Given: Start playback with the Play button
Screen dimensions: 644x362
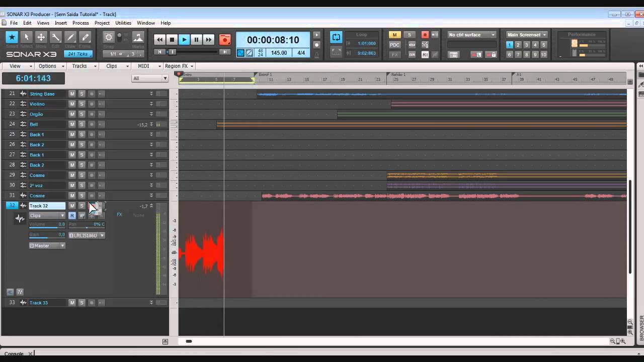Looking at the screenshot, I should tap(184, 40).
